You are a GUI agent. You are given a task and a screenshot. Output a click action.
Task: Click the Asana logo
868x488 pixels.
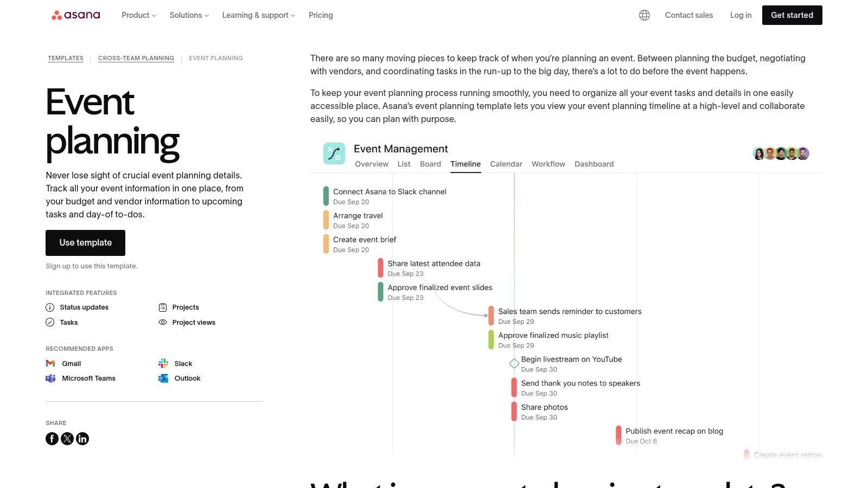point(75,15)
